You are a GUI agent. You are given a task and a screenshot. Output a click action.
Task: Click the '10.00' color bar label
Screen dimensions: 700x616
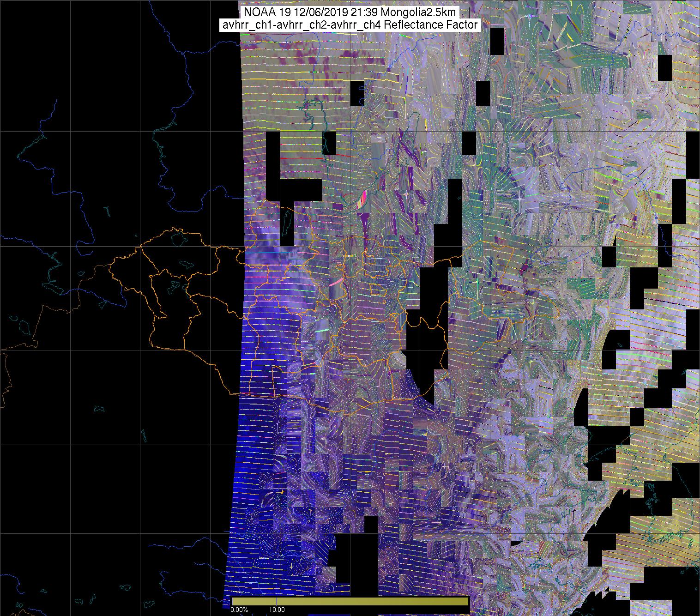point(277,610)
